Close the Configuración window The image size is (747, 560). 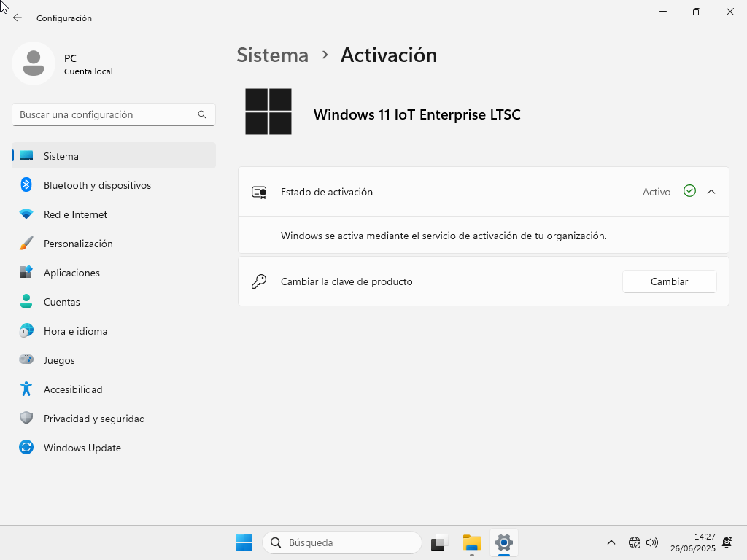click(x=729, y=12)
